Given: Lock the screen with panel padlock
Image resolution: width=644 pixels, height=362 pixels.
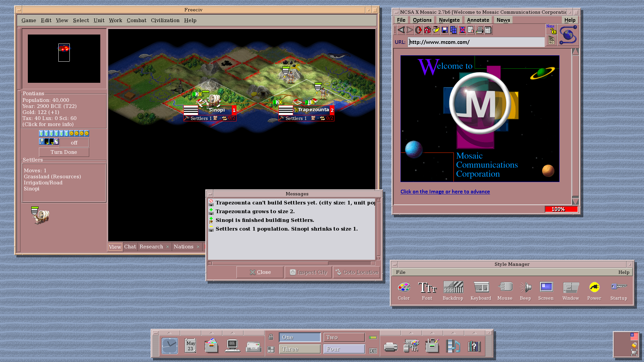Looking at the screenshot, I should [271, 337].
